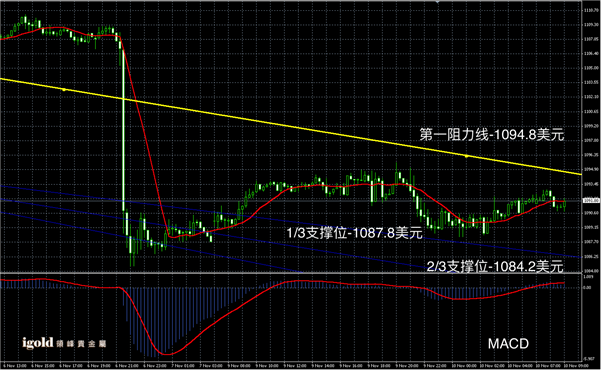Click the yellow resistance trendline's right end
This screenshot has width=601, height=370.
pyautogui.click(x=580, y=174)
